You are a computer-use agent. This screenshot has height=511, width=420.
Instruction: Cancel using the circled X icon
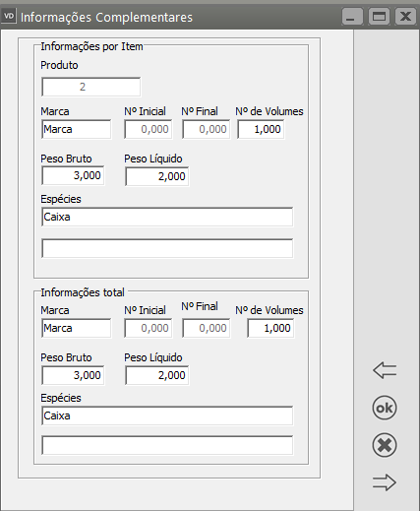tap(385, 445)
